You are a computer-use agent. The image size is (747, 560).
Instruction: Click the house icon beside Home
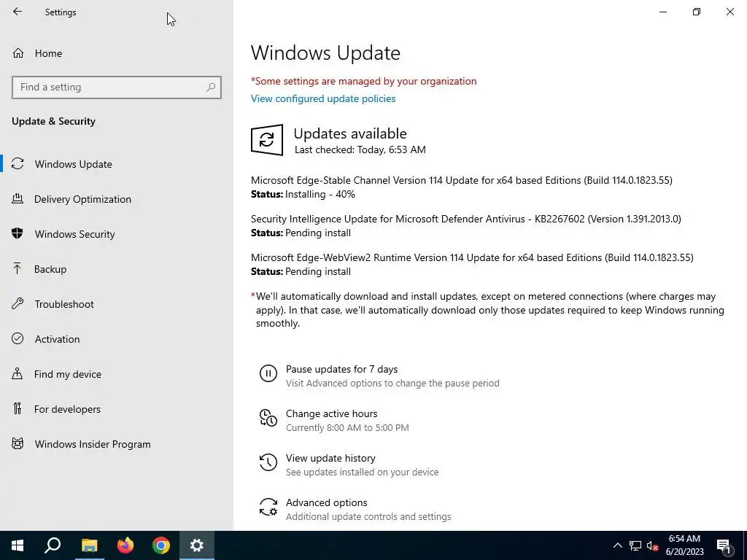coord(18,52)
